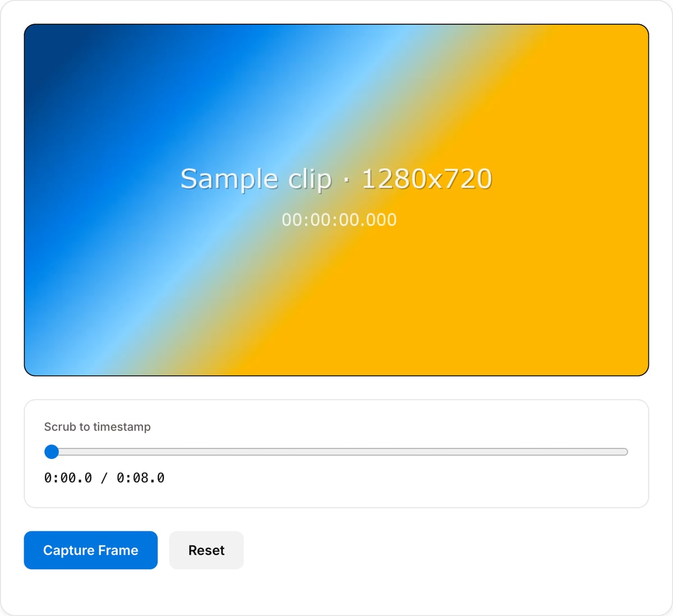
Task: Click the Capture Frame button
Action: 91,550
